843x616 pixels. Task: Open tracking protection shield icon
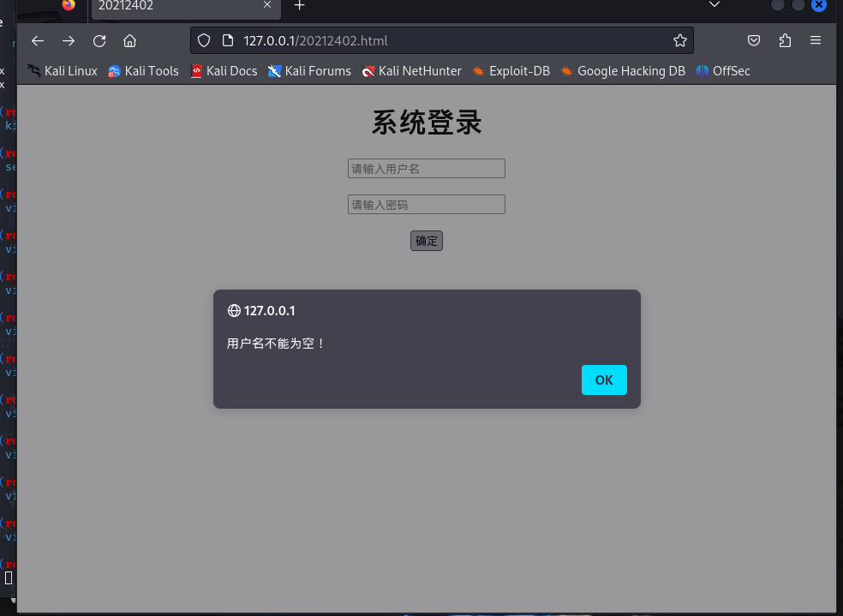pos(204,41)
